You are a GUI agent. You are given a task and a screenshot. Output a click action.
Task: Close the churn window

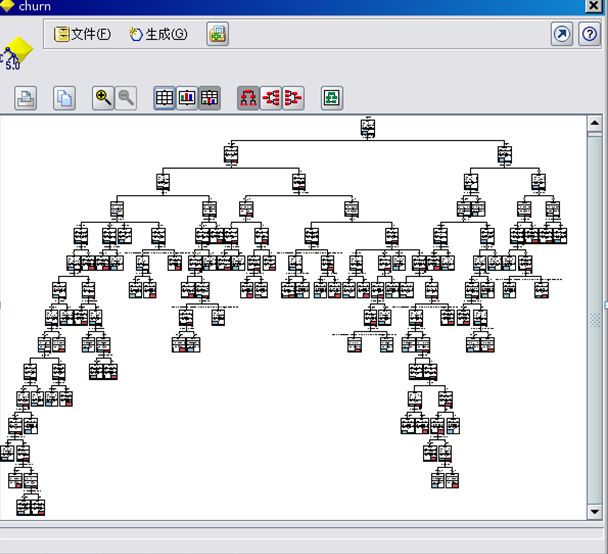point(594,5)
